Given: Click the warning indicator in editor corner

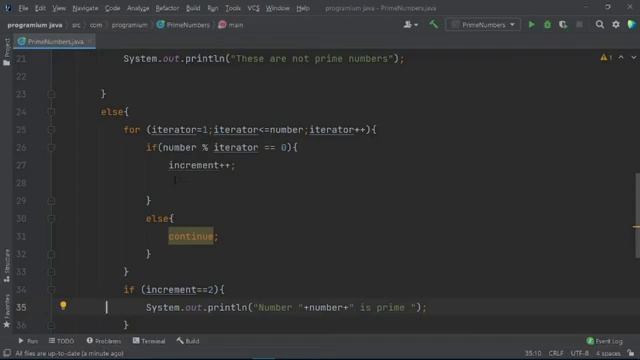Looking at the screenshot, I should 606,58.
